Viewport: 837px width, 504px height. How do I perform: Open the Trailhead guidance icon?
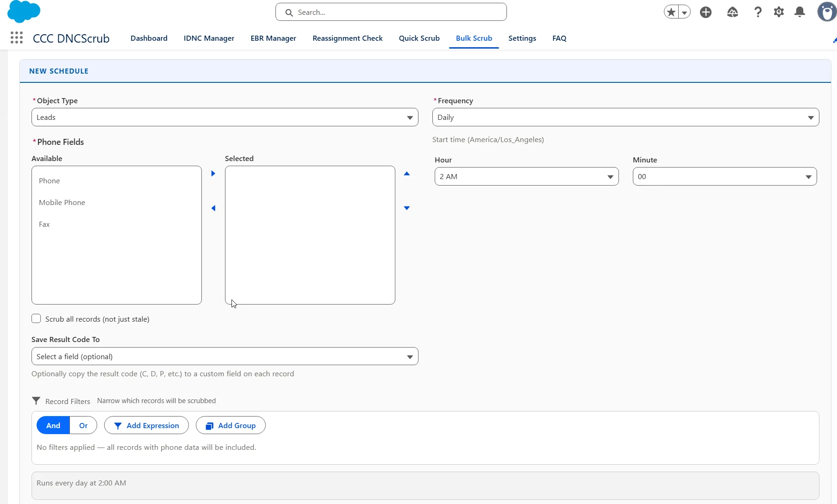point(732,12)
